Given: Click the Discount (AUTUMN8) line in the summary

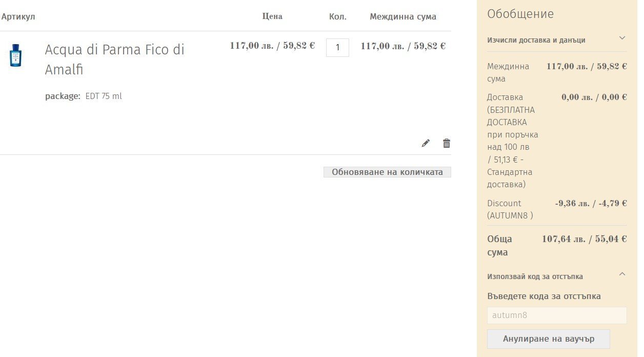Looking at the screenshot, I should tap(510, 209).
